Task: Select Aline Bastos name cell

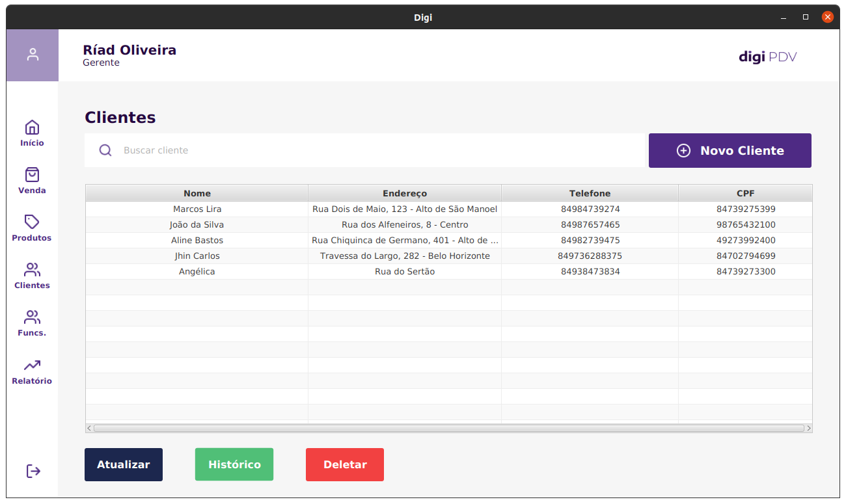Action: tap(197, 240)
